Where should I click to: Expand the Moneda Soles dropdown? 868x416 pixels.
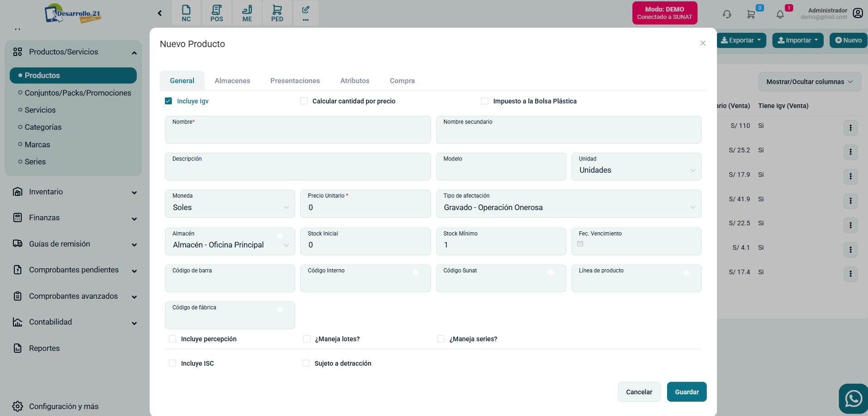coord(230,208)
